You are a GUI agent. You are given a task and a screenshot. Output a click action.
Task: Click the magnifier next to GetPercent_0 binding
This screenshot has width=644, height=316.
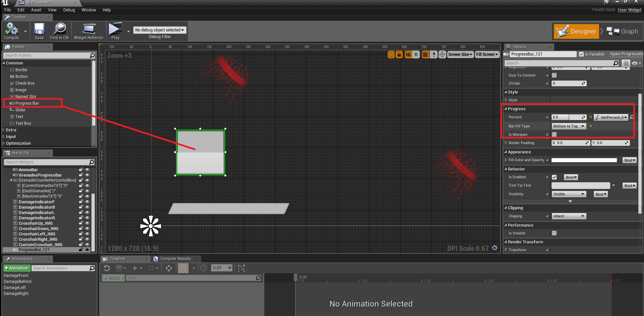[x=632, y=117]
